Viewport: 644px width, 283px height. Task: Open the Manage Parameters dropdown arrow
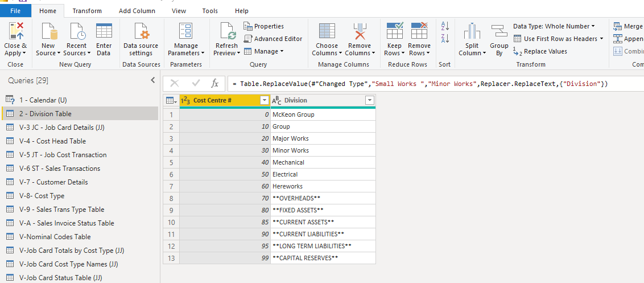click(203, 54)
